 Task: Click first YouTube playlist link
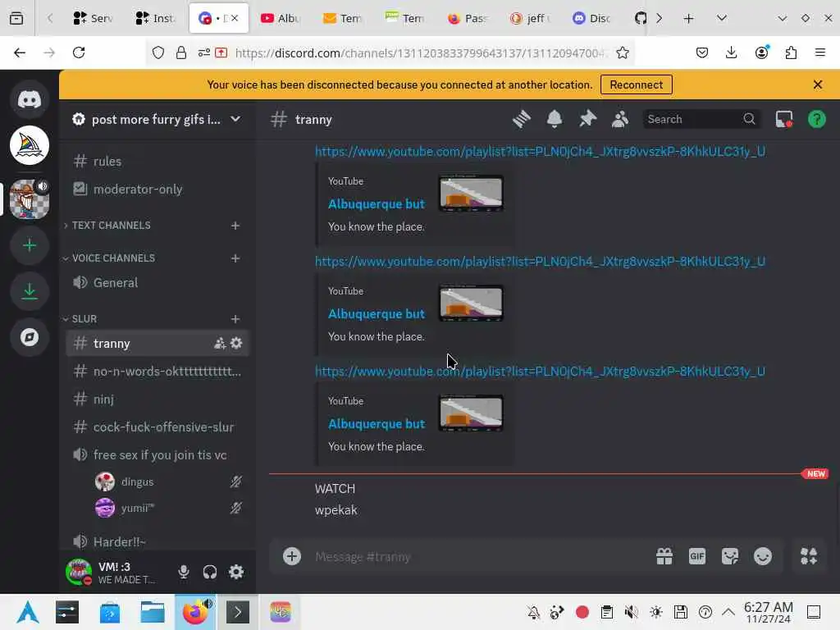tap(540, 152)
